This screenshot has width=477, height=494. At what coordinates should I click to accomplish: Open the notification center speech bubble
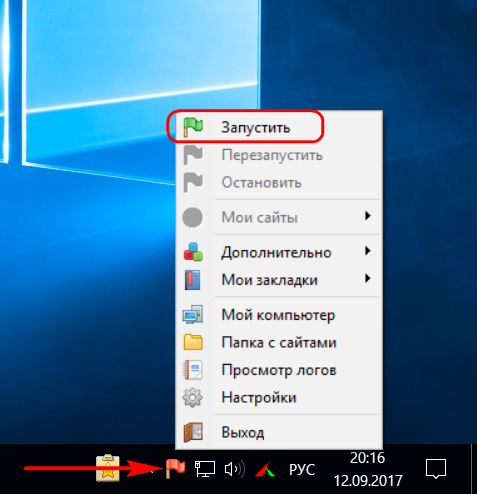(436, 469)
